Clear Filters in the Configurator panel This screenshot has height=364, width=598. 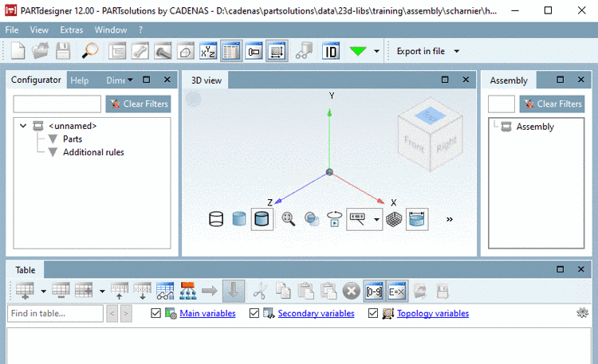(x=139, y=104)
